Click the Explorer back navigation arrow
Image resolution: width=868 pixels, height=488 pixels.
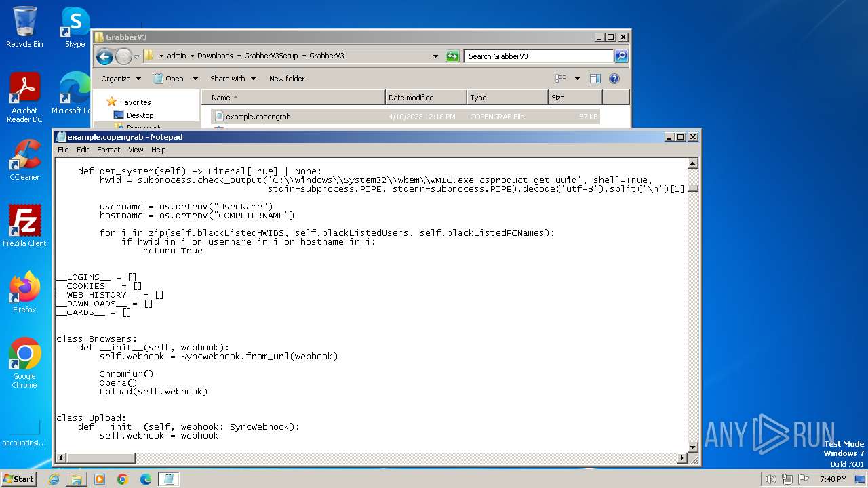tap(104, 56)
